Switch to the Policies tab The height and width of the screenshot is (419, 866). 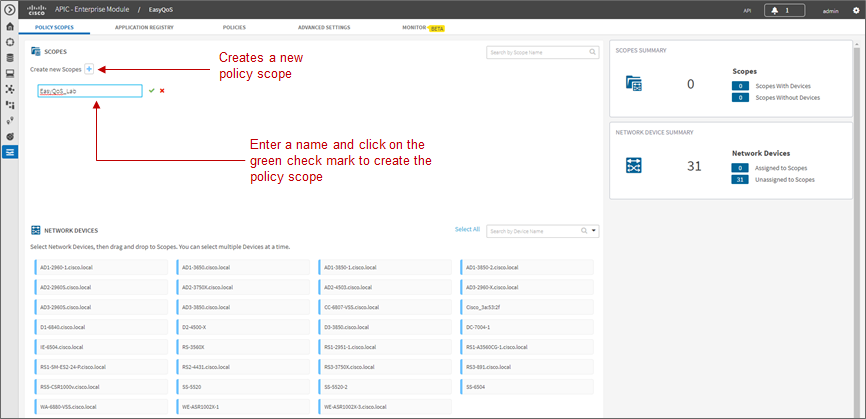coord(234,27)
